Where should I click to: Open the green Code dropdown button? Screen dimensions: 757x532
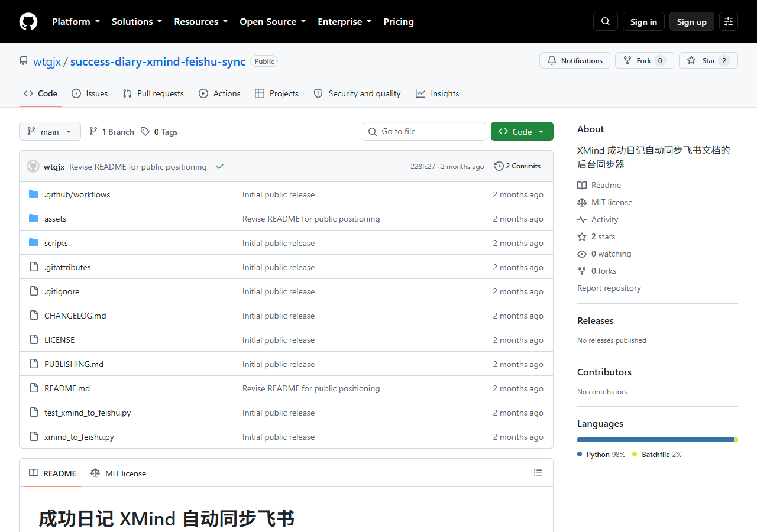coord(522,131)
